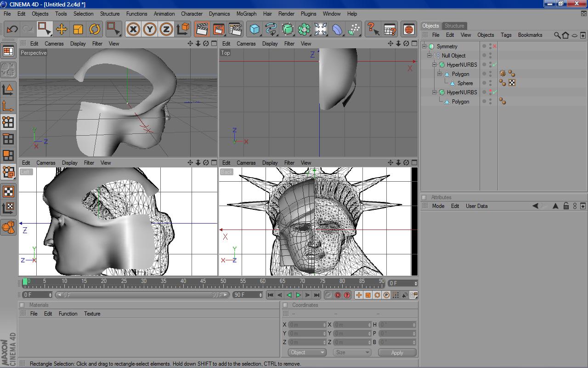Click the Undo arrow in the top toolbar

click(12, 29)
